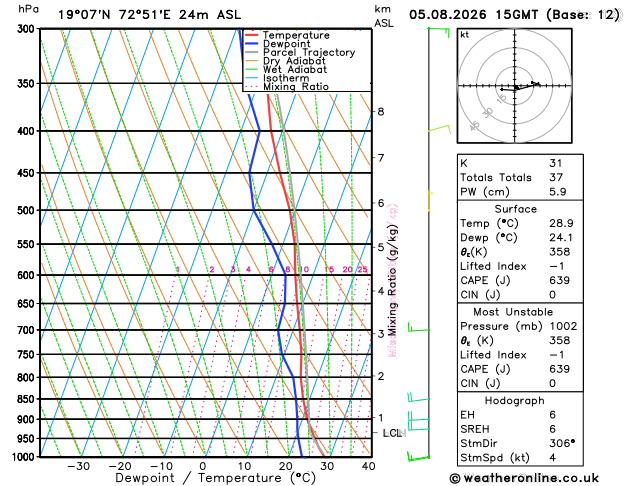
Task: Click the 350 hPa pressure label
Action: point(28,83)
